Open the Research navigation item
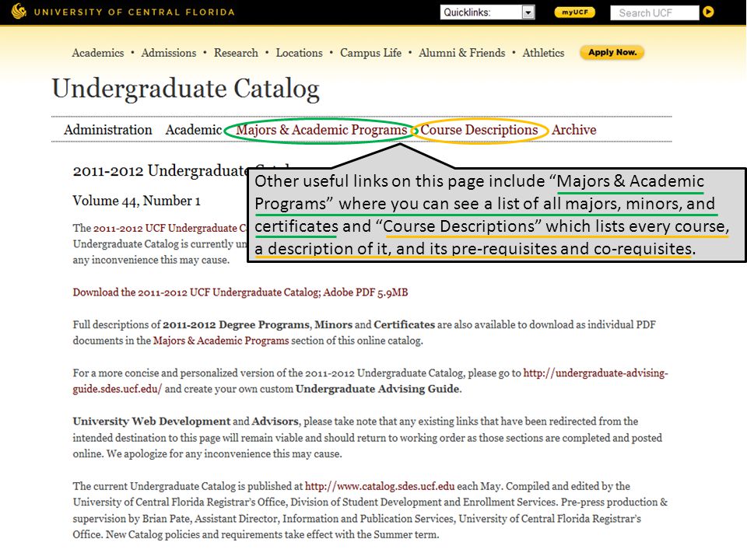This screenshot has width=747, height=560. (236, 53)
